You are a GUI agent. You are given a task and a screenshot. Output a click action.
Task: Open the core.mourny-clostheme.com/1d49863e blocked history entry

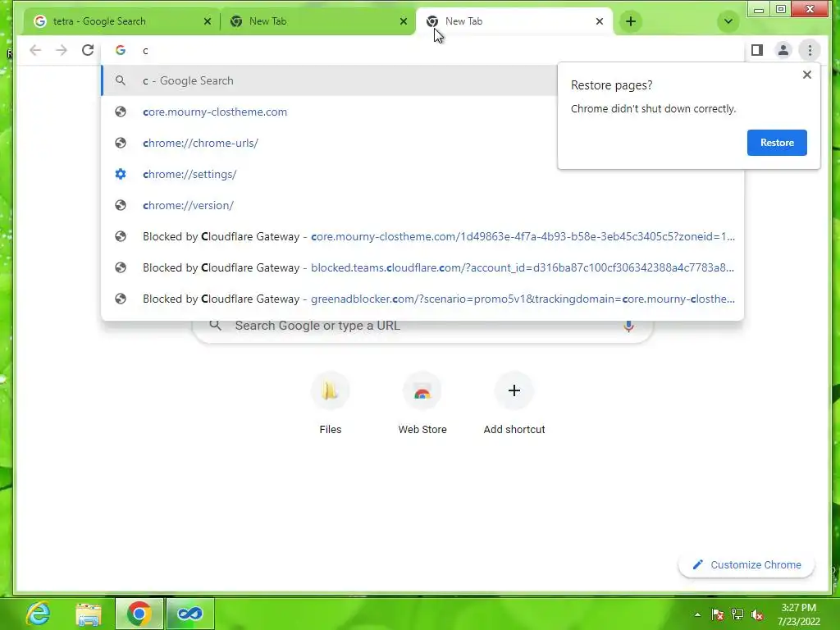(422, 236)
